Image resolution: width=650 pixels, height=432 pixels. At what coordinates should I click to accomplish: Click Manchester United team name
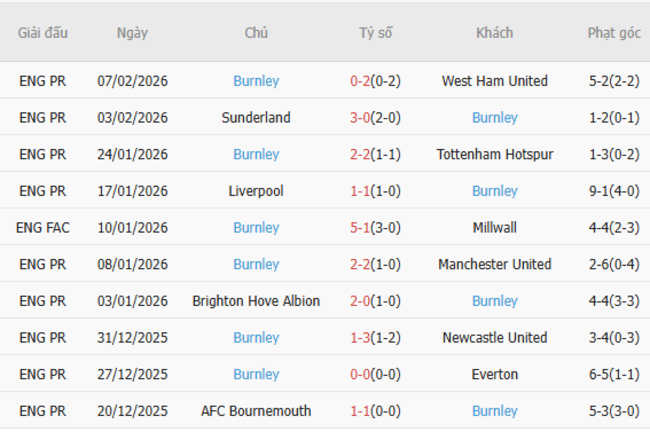click(494, 264)
